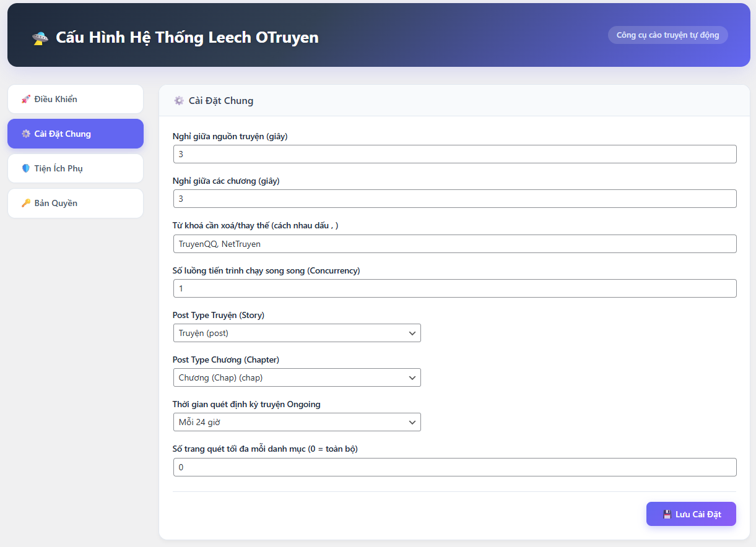Image resolution: width=756 pixels, height=547 pixels.
Task: Open the Tiện Ích Phụ tab
Action: pos(75,168)
